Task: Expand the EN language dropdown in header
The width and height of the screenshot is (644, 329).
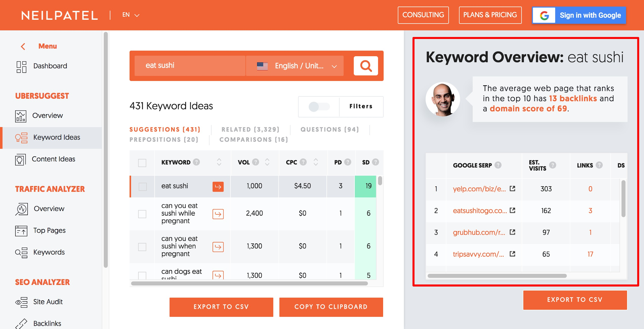Action: click(131, 15)
